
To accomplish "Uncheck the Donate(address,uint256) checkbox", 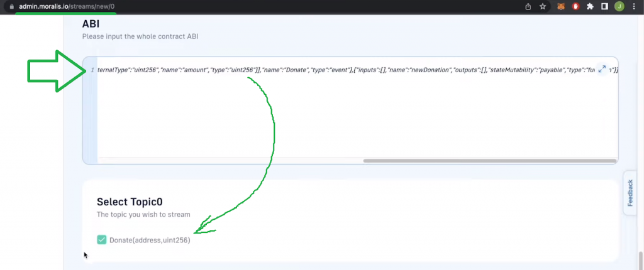I will tap(101, 240).
